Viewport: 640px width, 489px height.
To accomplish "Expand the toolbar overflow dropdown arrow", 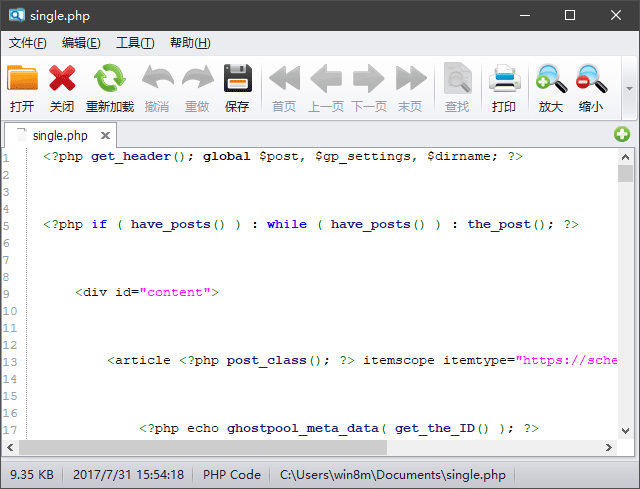I will click(629, 87).
